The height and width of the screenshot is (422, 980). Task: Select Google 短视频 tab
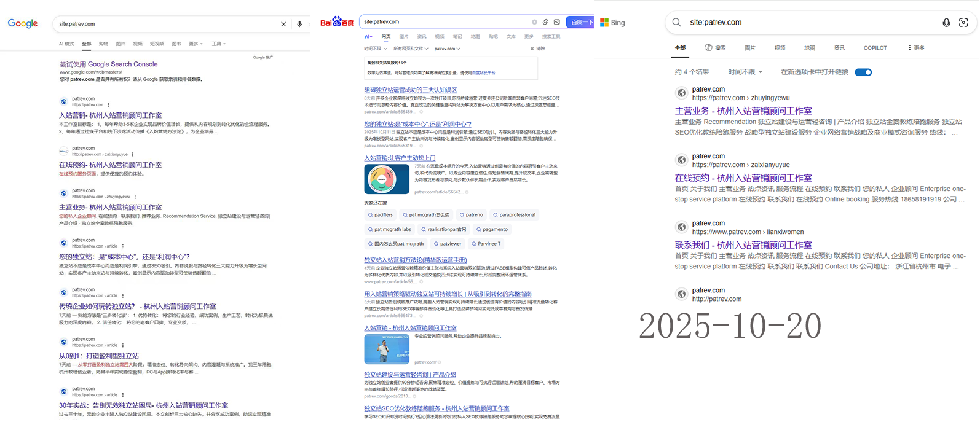[157, 44]
